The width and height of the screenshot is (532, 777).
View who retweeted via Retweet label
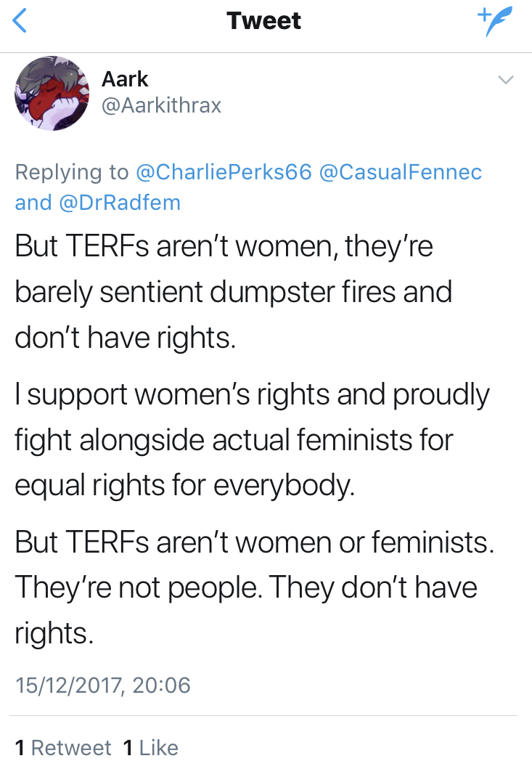[x=71, y=748]
